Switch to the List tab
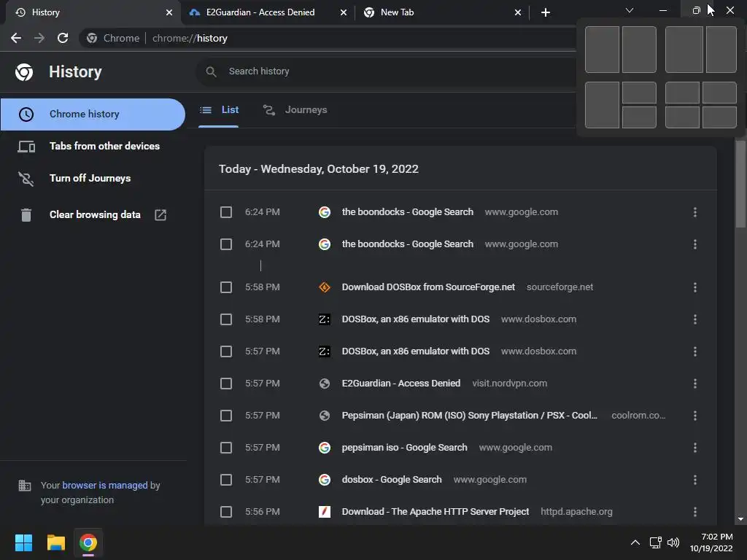Viewport: 747px width, 560px height. click(x=219, y=110)
